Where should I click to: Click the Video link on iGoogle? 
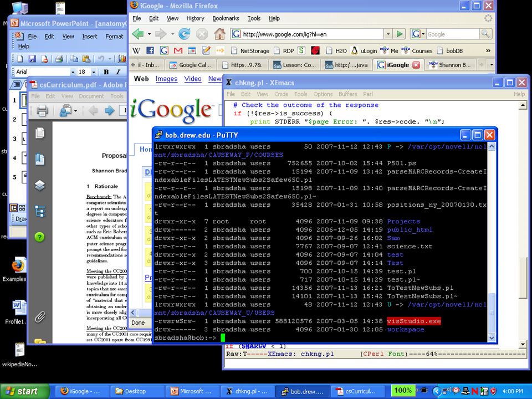click(x=193, y=79)
